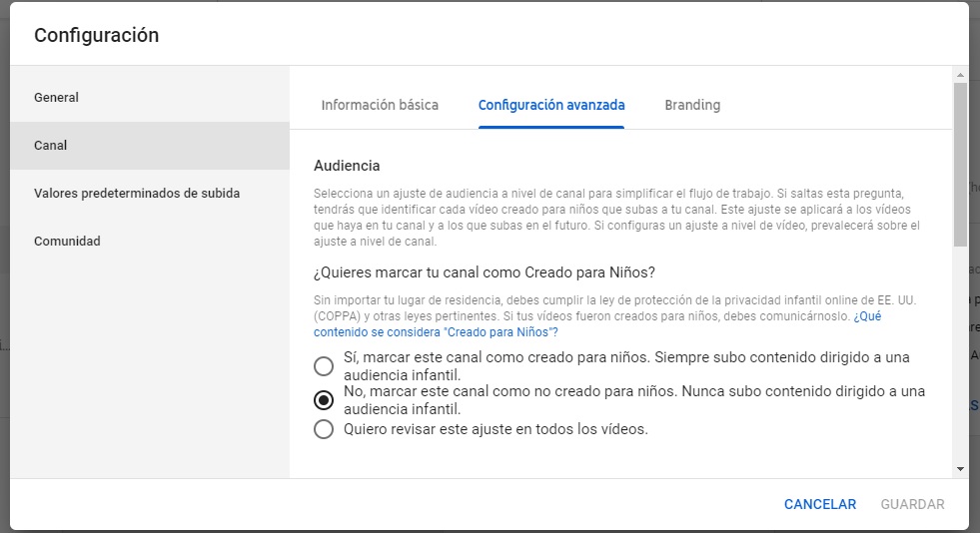Choose the 'No, marcar este canal' radio button
The width and height of the screenshot is (980, 533).
(x=324, y=400)
